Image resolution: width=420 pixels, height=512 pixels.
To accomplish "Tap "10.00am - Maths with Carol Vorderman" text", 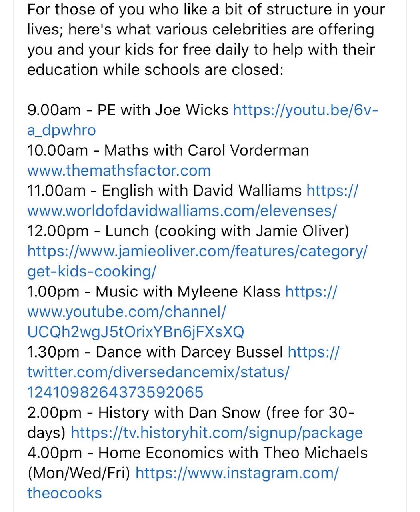I will point(168,151).
